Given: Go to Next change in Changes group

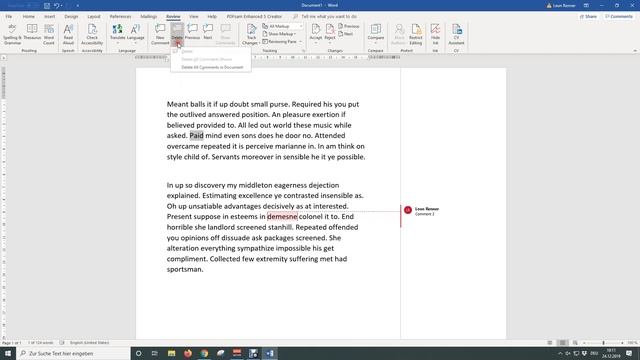Looking at the screenshot, I should 346,34.
